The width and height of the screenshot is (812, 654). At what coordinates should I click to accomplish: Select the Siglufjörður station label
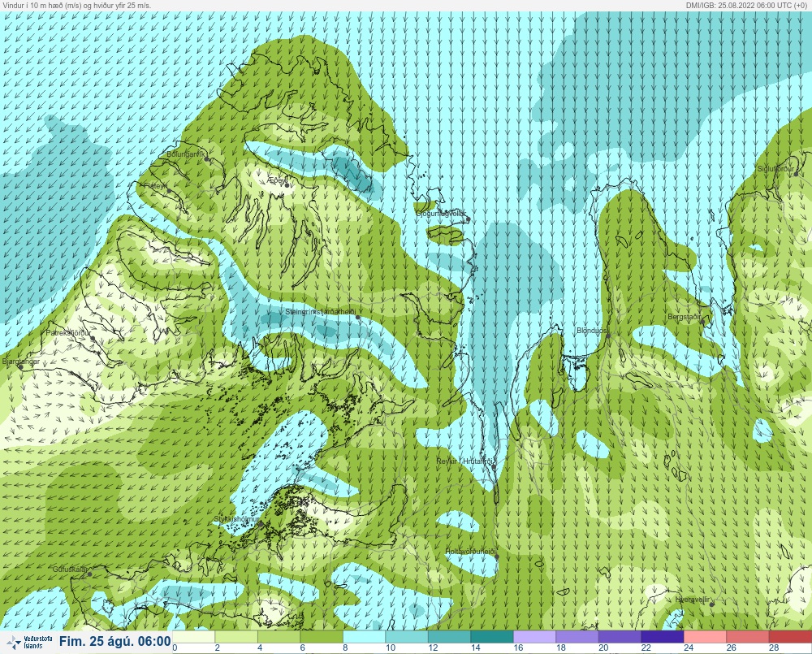pos(775,169)
